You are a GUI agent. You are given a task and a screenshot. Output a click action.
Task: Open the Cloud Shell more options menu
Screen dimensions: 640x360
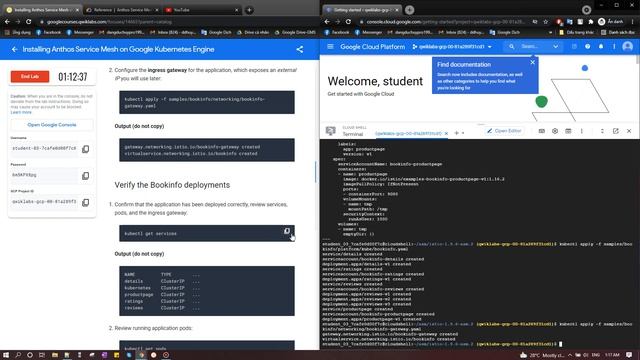tap(582, 131)
